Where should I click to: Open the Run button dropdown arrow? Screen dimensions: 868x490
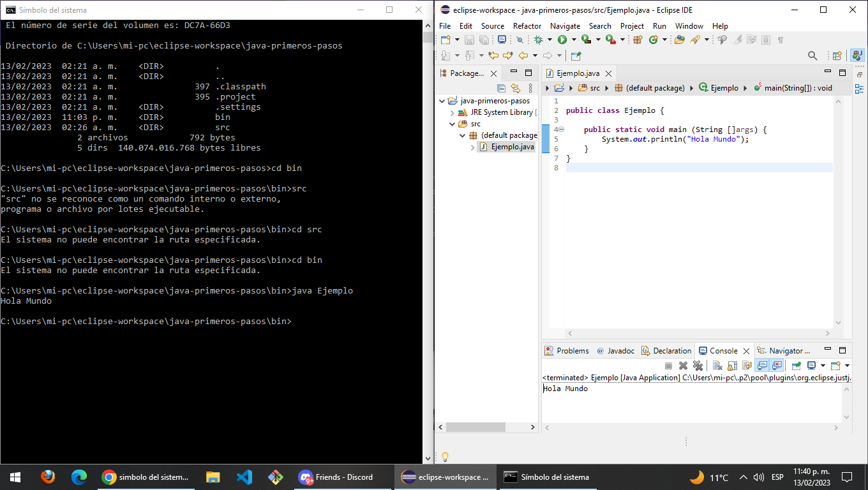574,40
